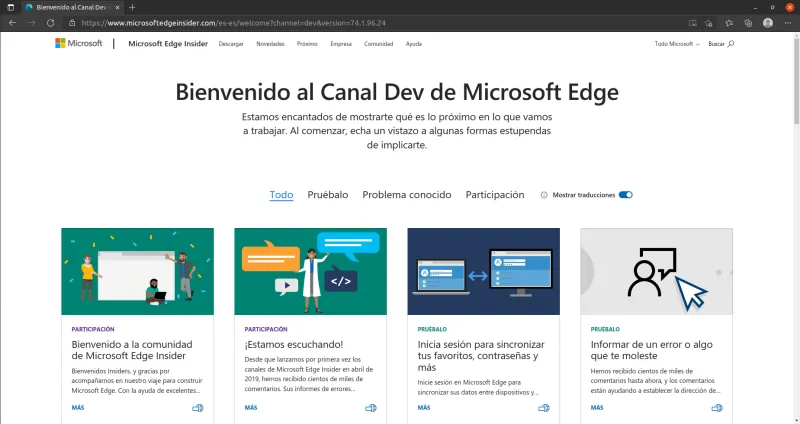
Task: Click the page vertical scrollbar thumb
Action: pos(796,82)
